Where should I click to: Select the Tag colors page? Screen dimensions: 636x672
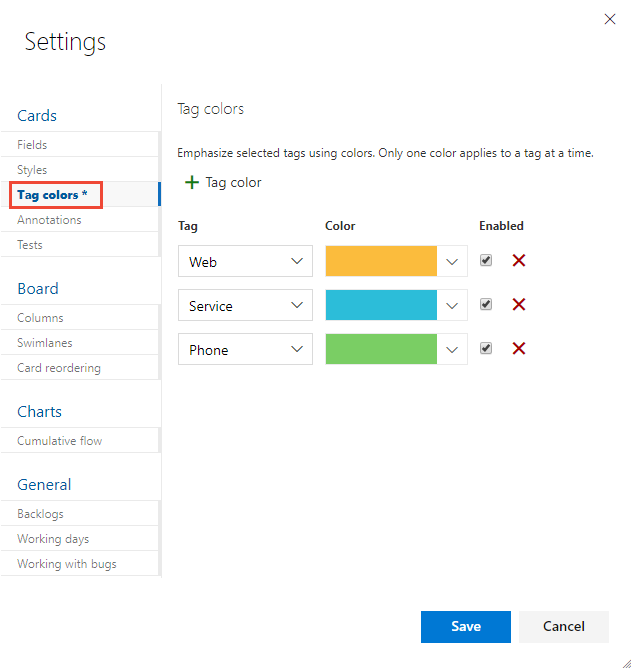tap(80, 195)
